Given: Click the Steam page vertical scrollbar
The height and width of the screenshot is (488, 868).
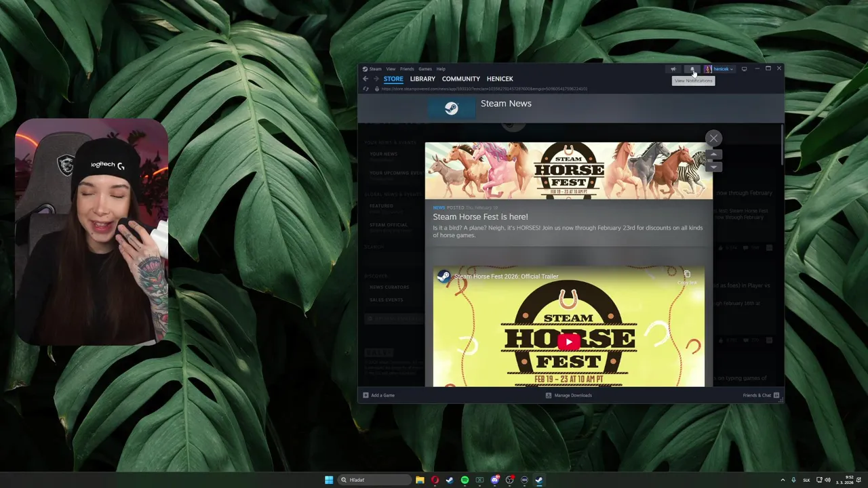Looking at the screenshot, I should click(x=782, y=145).
